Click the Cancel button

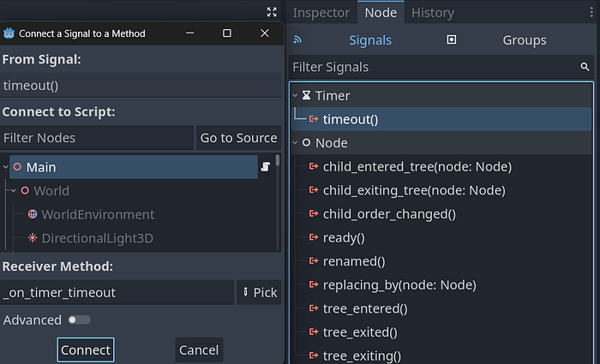pos(199,349)
